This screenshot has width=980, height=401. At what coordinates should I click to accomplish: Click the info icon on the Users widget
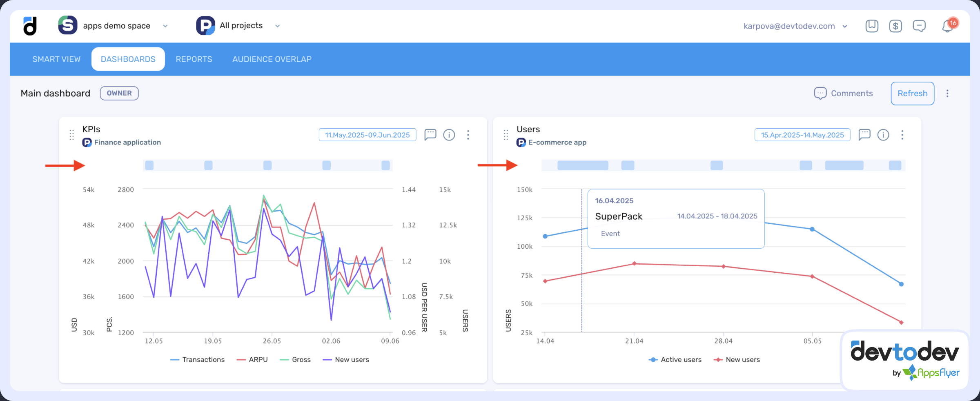[x=884, y=135]
